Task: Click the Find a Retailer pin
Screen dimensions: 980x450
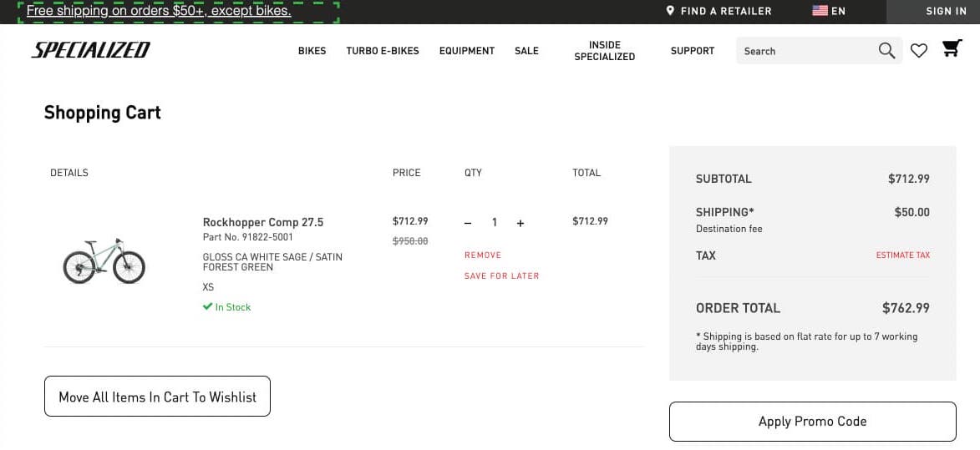Action: click(x=670, y=11)
